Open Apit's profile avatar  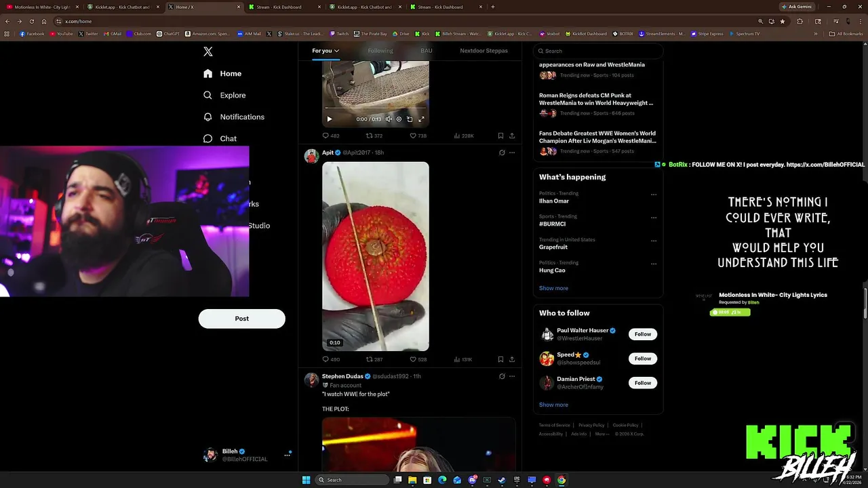(311, 156)
